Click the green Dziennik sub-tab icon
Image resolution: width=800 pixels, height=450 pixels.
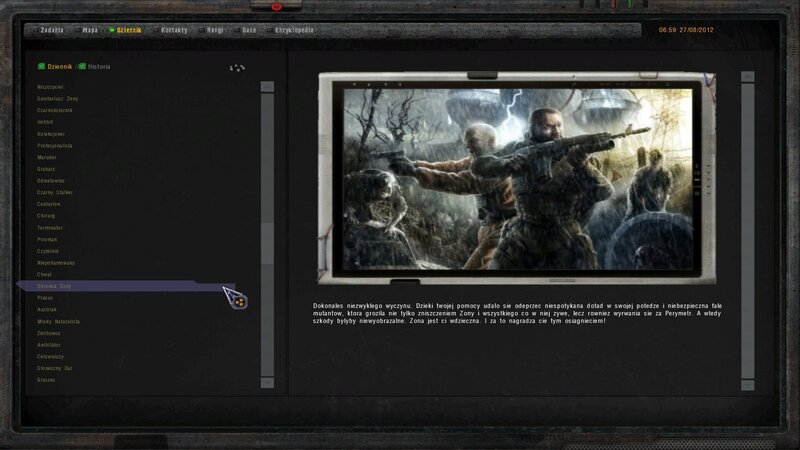pos(41,66)
